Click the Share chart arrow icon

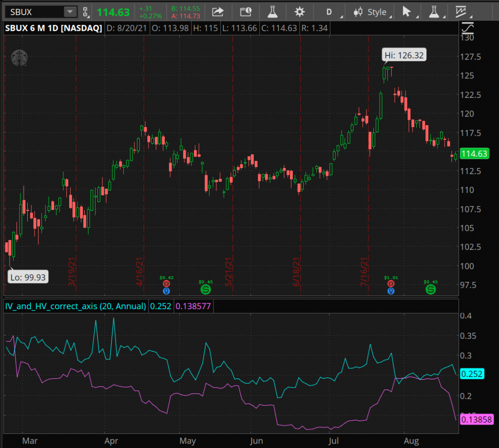pos(218,12)
